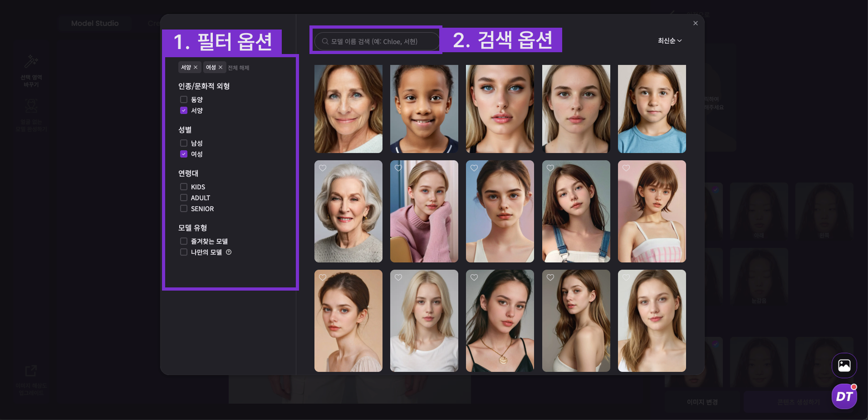Close the model selection dialog

pyautogui.click(x=696, y=23)
